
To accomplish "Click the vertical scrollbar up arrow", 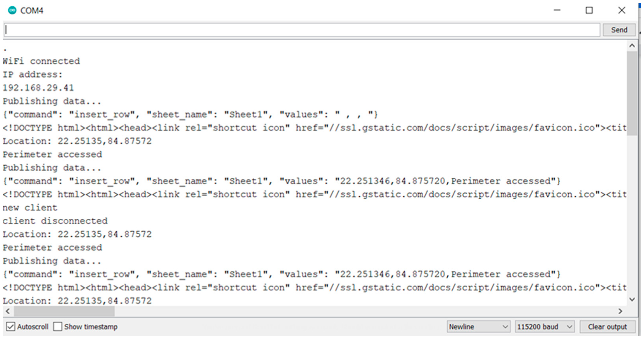I will point(632,46).
